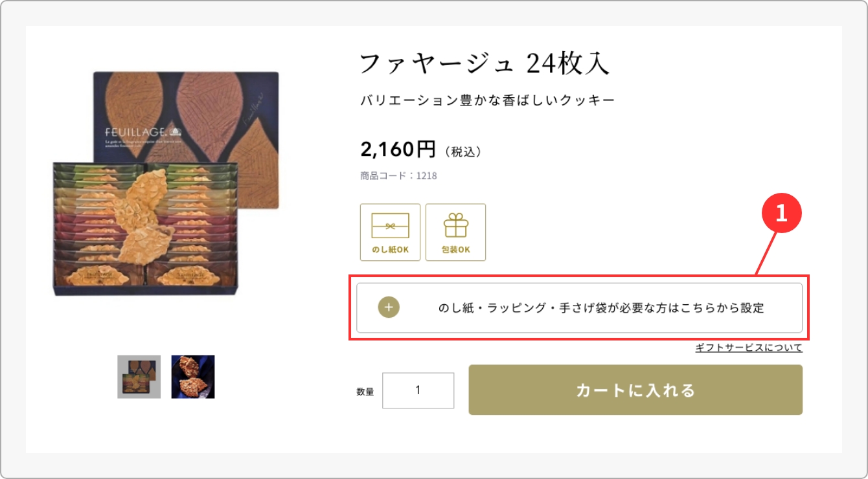The image size is (868, 479).
Task: Click the のし紙OK caption text
Action: point(390,250)
